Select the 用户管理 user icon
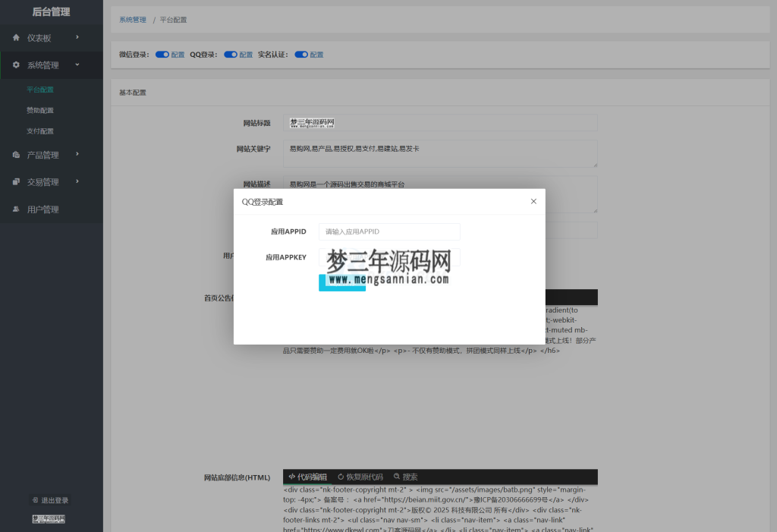 (x=15, y=208)
